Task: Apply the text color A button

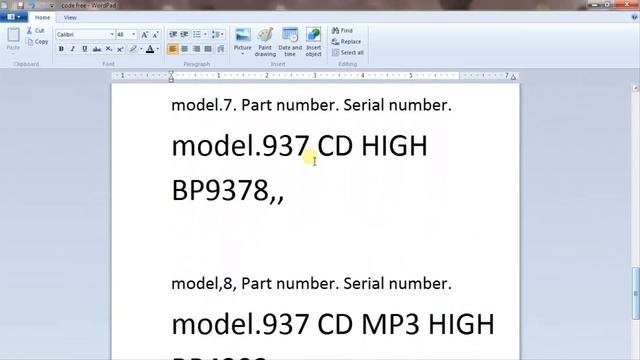Action: pos(150,49)
